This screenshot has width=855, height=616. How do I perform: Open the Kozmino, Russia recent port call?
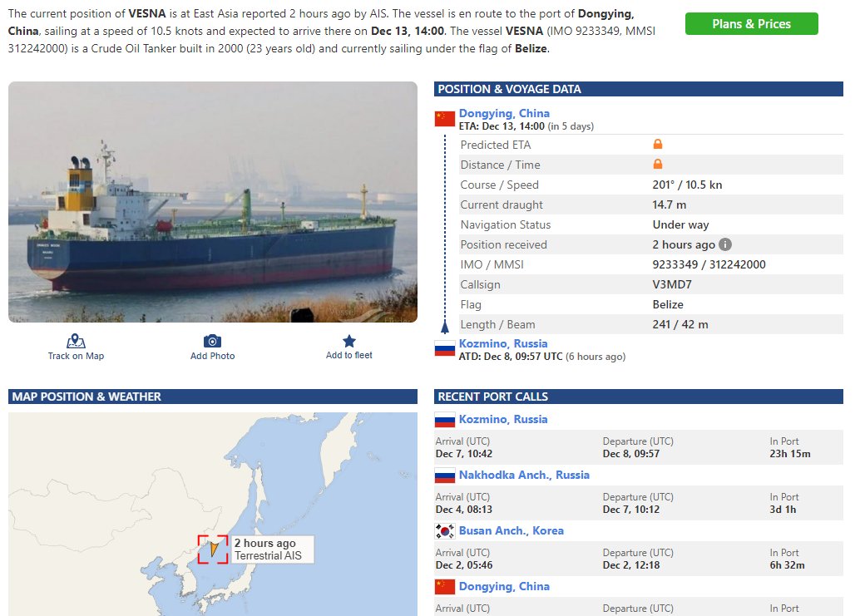[x=502, y=419]
